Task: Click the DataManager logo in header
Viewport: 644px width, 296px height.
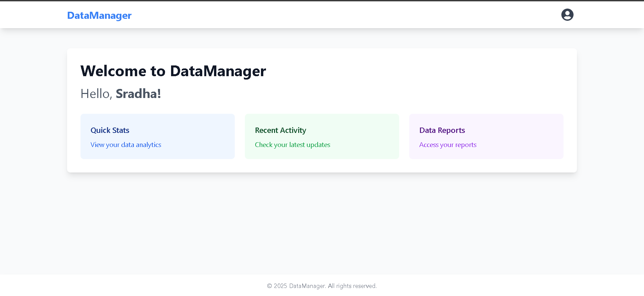Action: tap(99, 15)
